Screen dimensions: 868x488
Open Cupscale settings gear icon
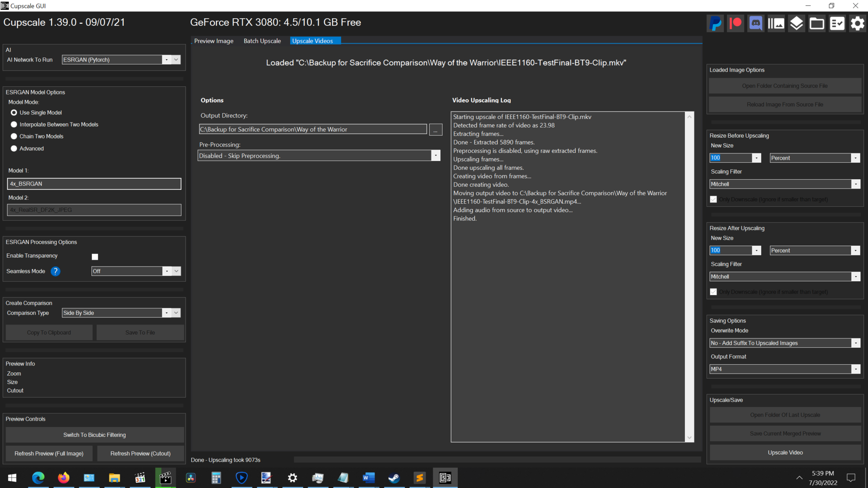click(x=857, y=23)
